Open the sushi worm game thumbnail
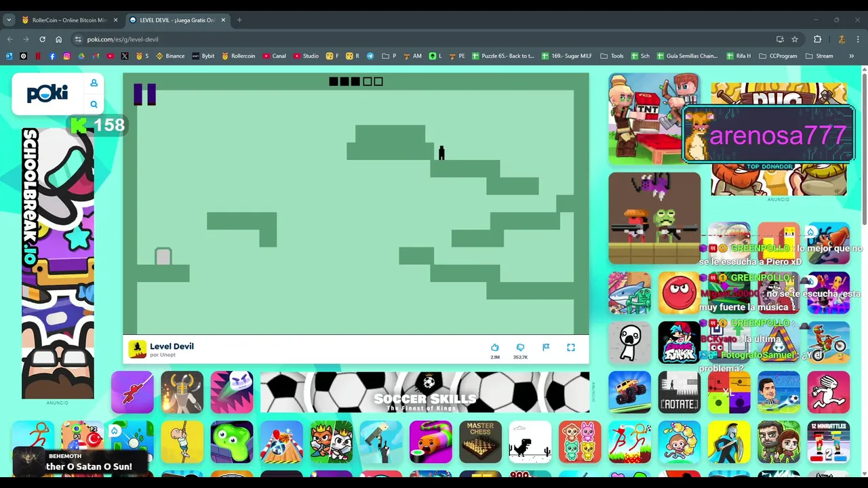Viewport: 868px width, 488px height. [431, 442]
